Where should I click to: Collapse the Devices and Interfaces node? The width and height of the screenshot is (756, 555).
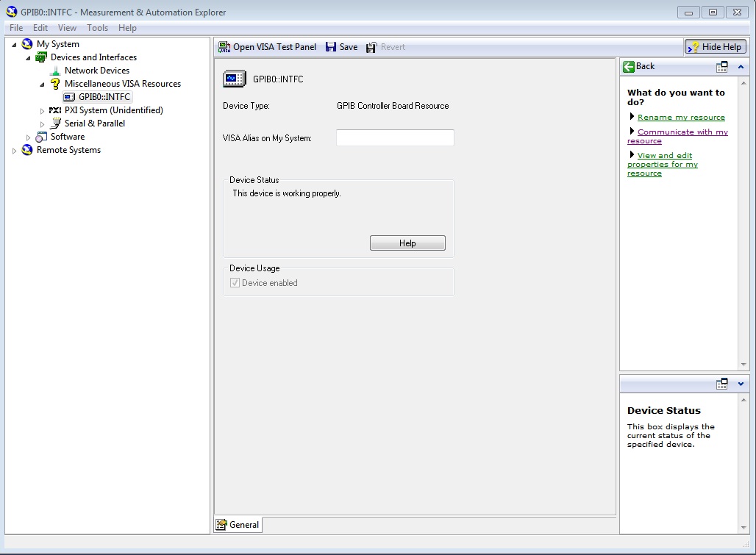[28, 58]
